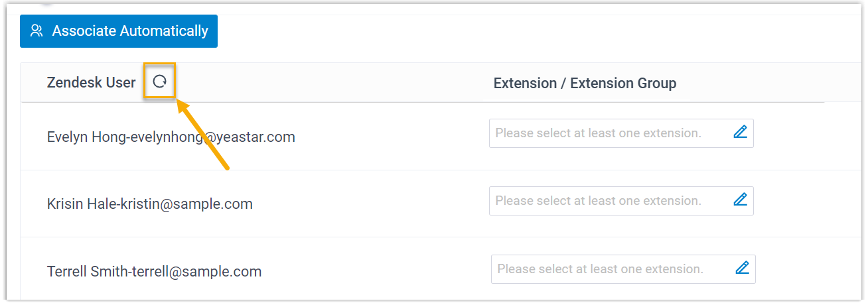
Task: Click the Extension / Extension Group column header
Action: [x=585, y=84]
